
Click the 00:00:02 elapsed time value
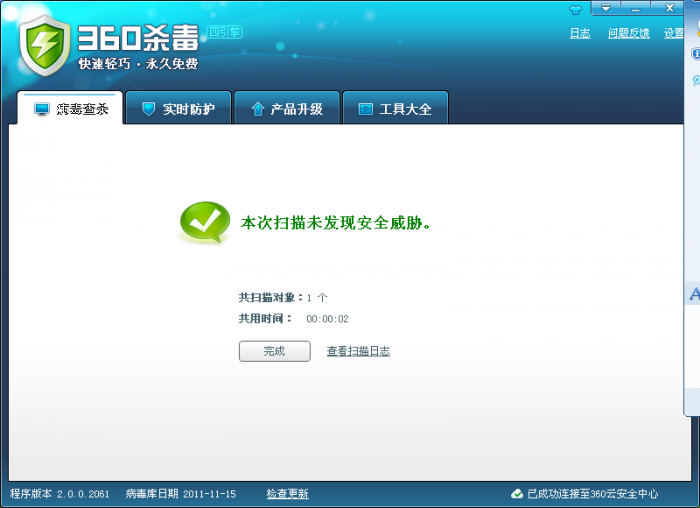coord(327,319)
